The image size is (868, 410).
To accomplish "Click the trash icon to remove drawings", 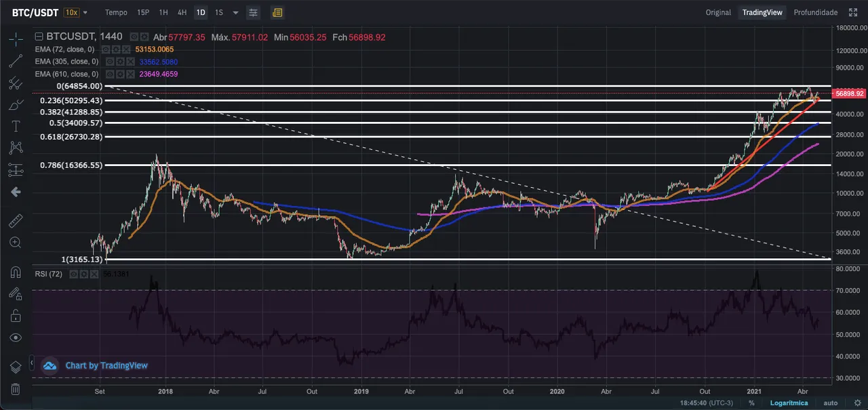I will pos(16,389).
